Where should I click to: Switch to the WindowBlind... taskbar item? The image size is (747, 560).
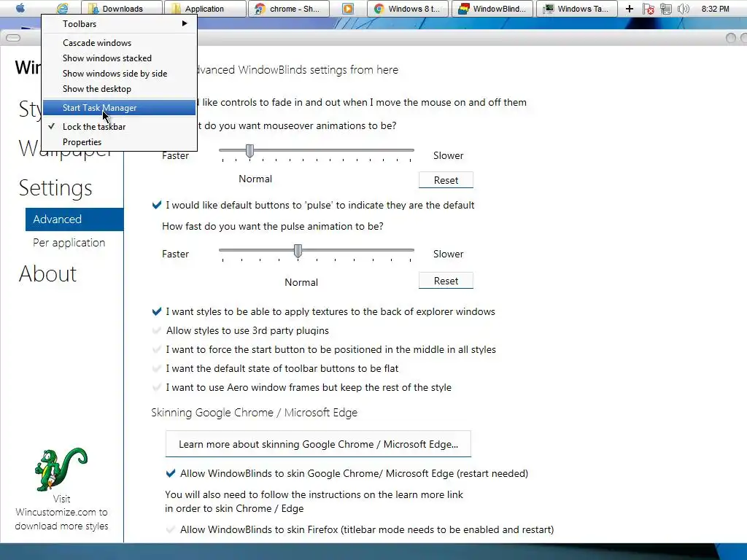(492, 9)
